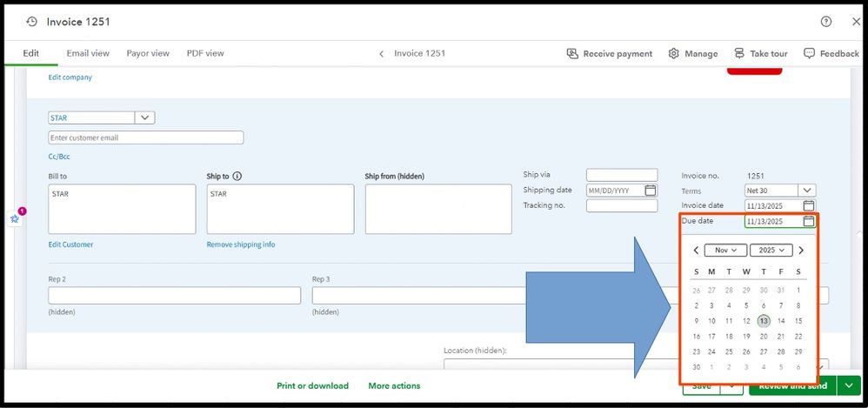Open Manage gear settings

(673, 54)
